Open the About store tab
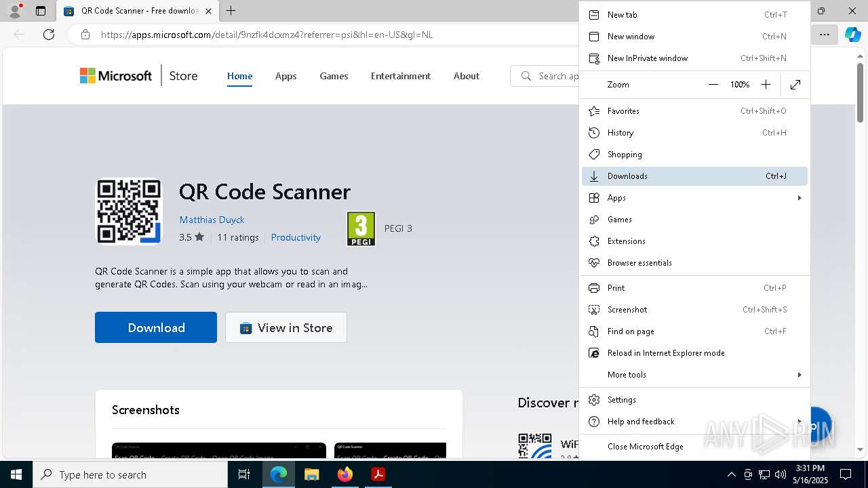The width and height of the screenshot is (868, 488). (467, 76)
